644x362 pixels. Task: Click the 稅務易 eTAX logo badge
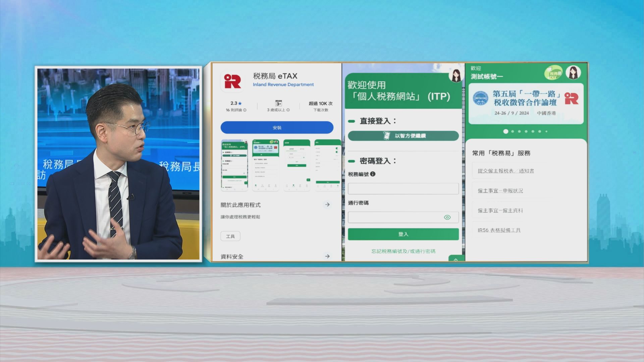tap(553, 73)
